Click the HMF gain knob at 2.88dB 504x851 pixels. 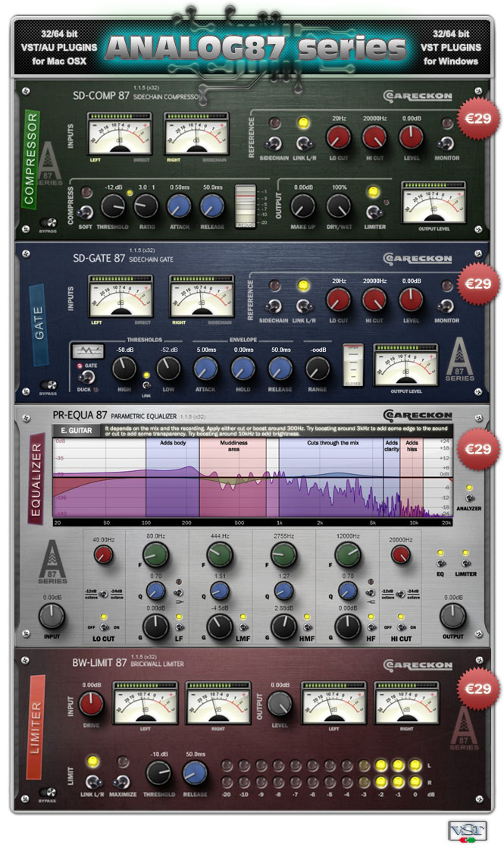(x=283, y=626)
